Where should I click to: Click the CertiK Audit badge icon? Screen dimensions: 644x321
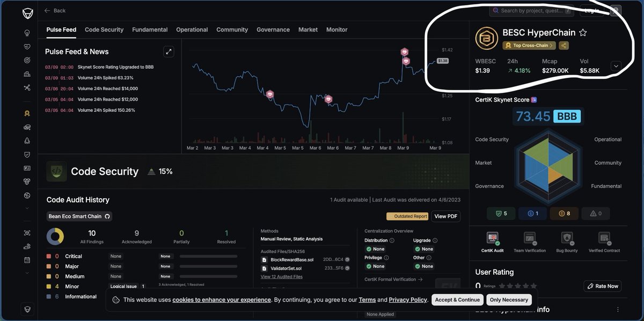coord(492,238)
